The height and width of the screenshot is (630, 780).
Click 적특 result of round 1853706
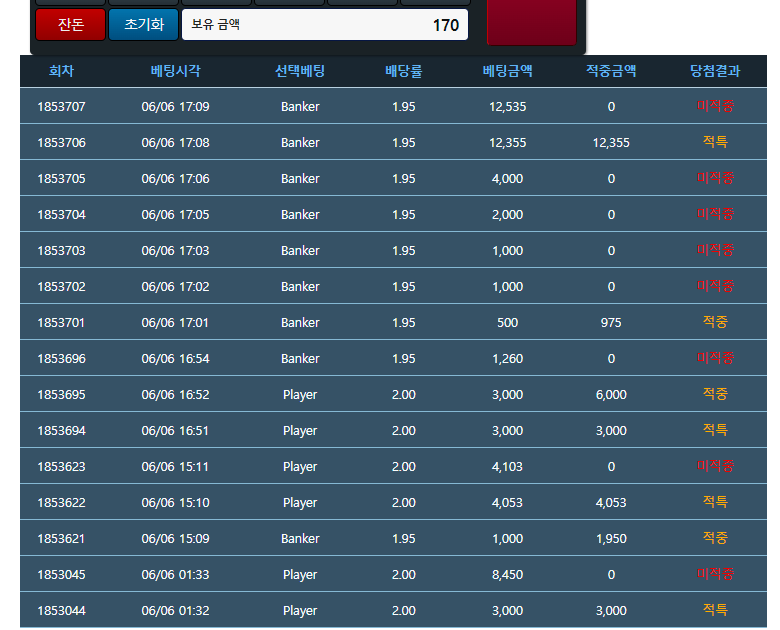(x=715, y=142)
